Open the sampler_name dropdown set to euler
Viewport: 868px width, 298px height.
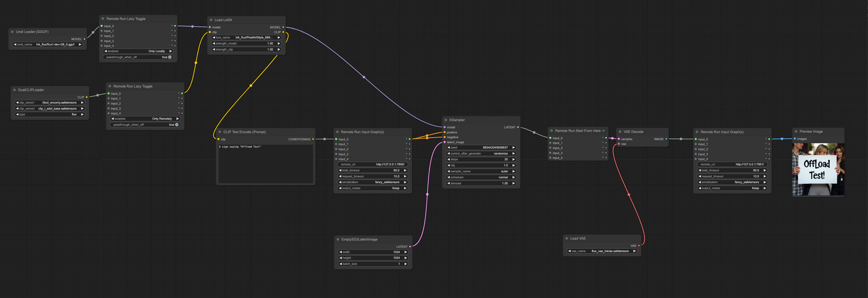point(481,171)
